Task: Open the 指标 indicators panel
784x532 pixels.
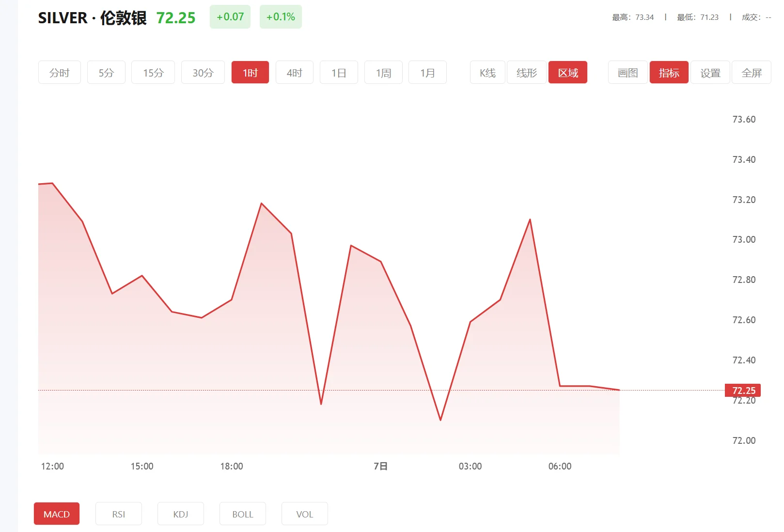Action: tap(669, 72)
